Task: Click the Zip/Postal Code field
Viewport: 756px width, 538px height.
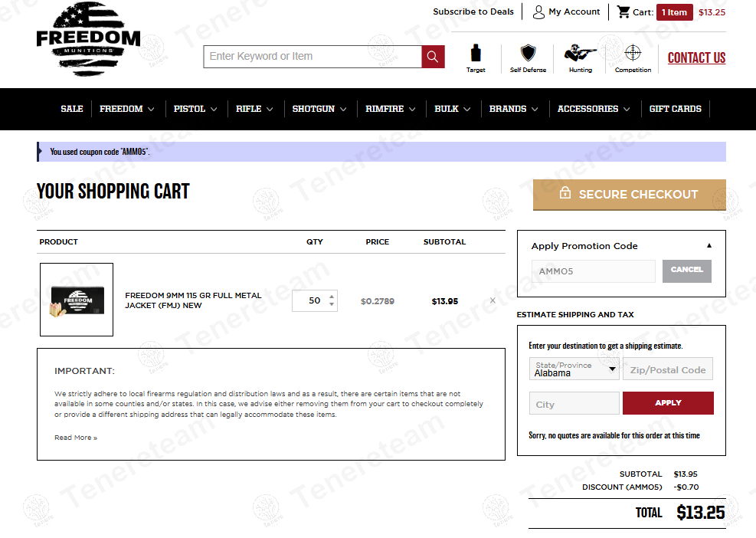Action: click(x=667, y=369)
